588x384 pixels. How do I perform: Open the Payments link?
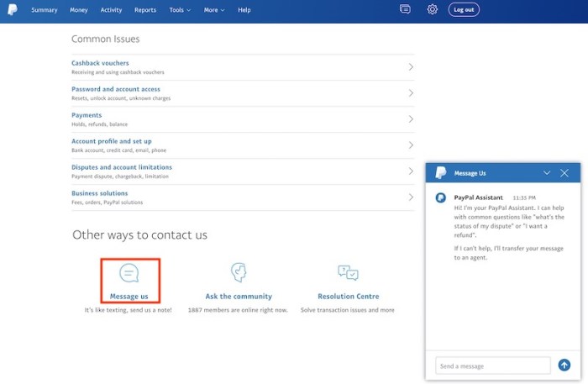(x=87, y=115)
